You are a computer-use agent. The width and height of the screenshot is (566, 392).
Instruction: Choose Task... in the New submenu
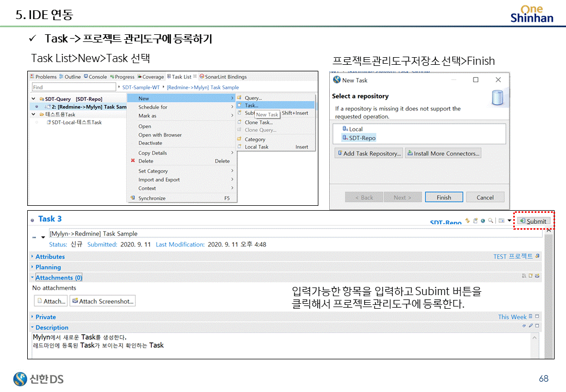pyautogui.click(x=275, y=106)
